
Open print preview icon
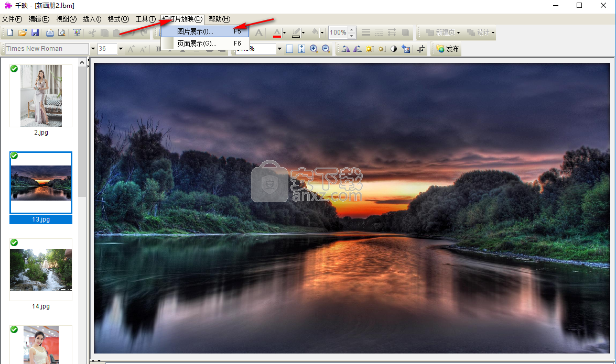[x=62, y=32]
